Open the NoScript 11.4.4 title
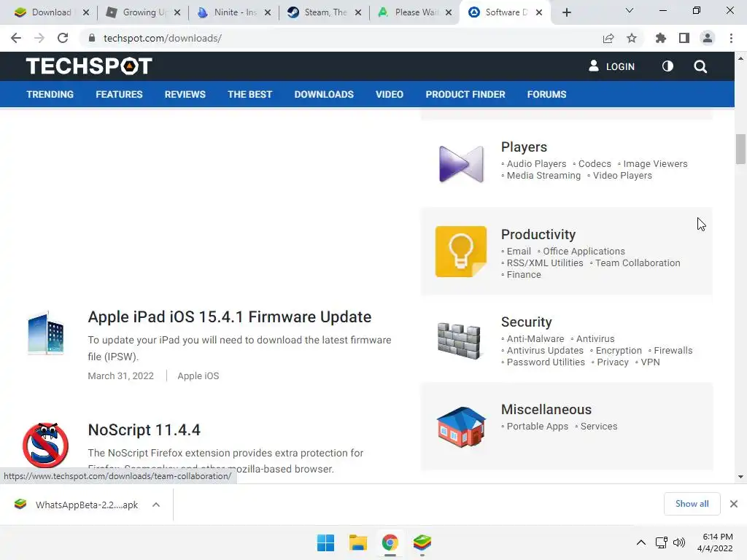747x560 pixels. pos(144,430)
